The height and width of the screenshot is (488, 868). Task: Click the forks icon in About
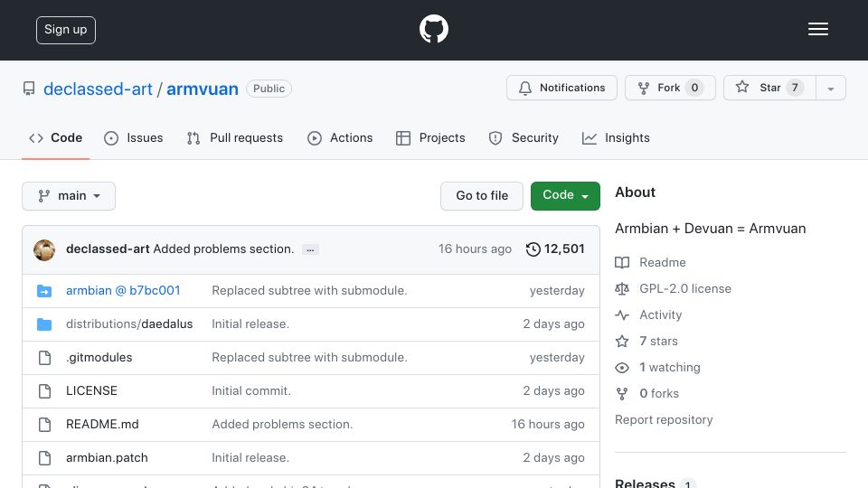pyautogui.click(x=622, y=393)
